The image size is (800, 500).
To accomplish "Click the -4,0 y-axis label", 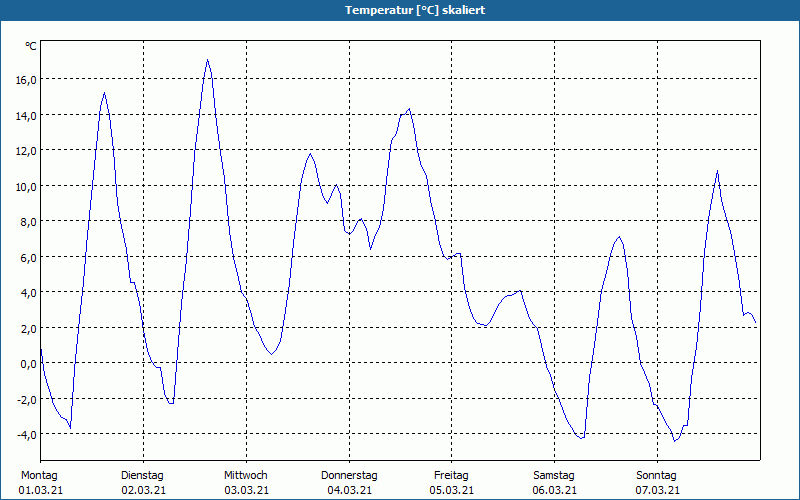I will [x=28, y=435].
